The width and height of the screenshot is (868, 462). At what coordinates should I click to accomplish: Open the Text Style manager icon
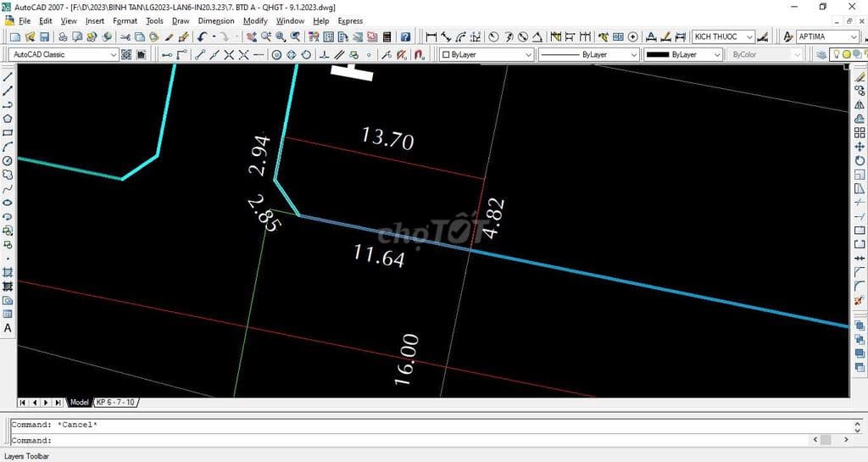point(788,37)
